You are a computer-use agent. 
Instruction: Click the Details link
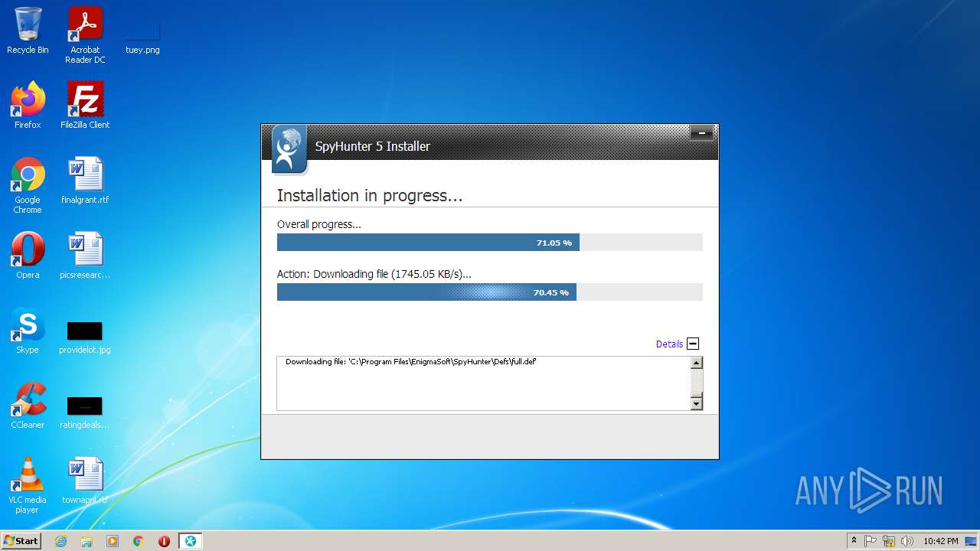click(669, 344)
